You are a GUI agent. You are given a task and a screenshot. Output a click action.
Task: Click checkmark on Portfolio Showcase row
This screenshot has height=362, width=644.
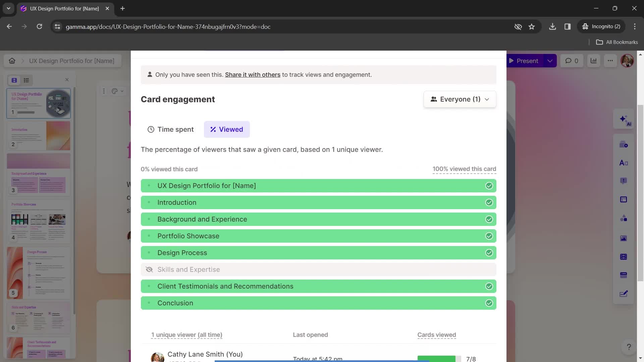[489, 236]
